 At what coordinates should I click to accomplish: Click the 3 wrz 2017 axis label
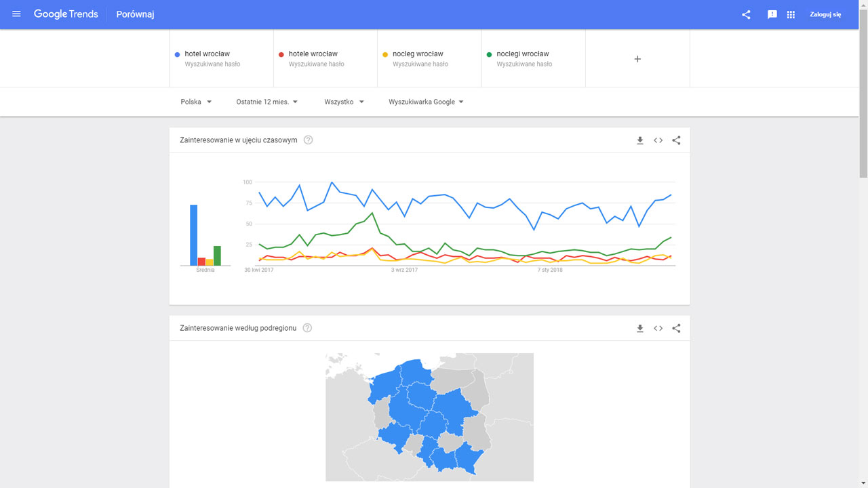pos(404,270)
